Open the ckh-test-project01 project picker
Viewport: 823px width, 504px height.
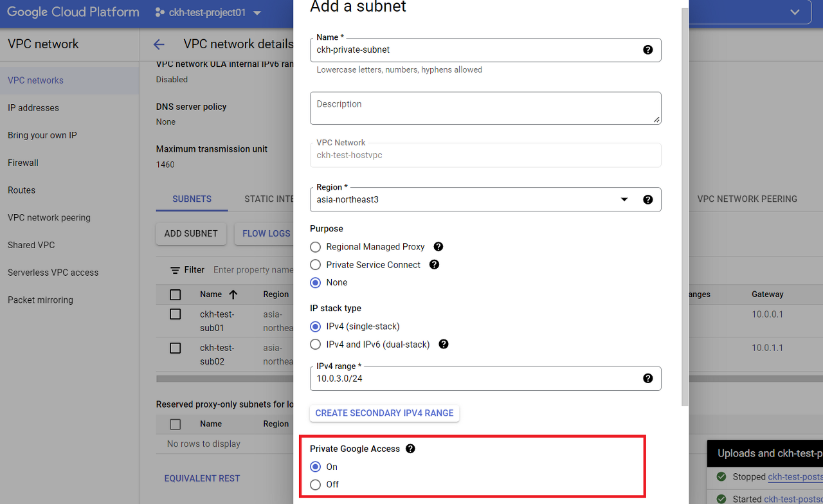[208, 13]
